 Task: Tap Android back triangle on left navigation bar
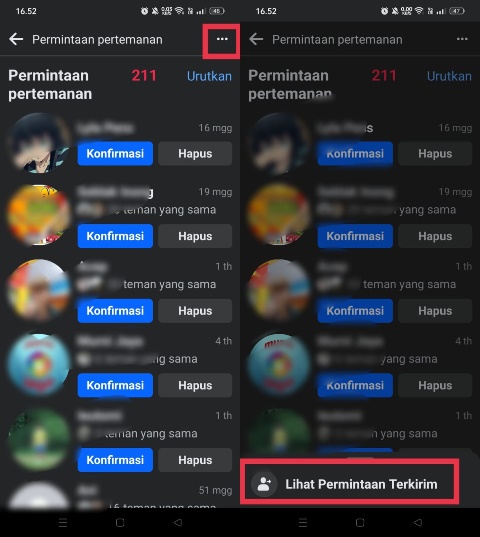click(x=177, y=523)
